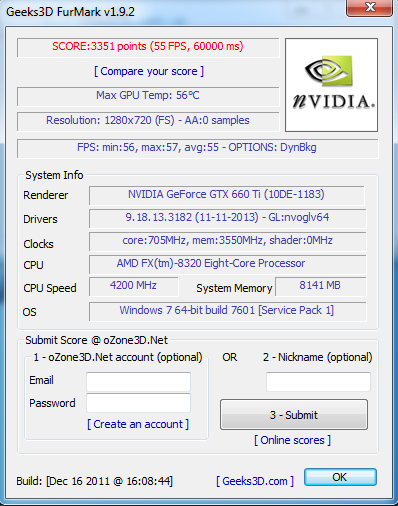Click the Nickname input box
The height and width of the screenshot is (506, 398).
pos(318,382)
